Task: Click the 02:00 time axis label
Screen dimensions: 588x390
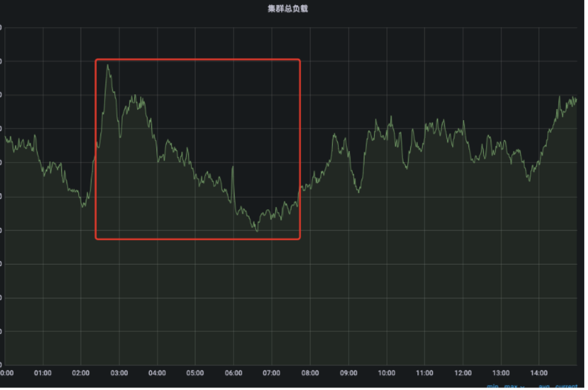Action: [81, 373]
